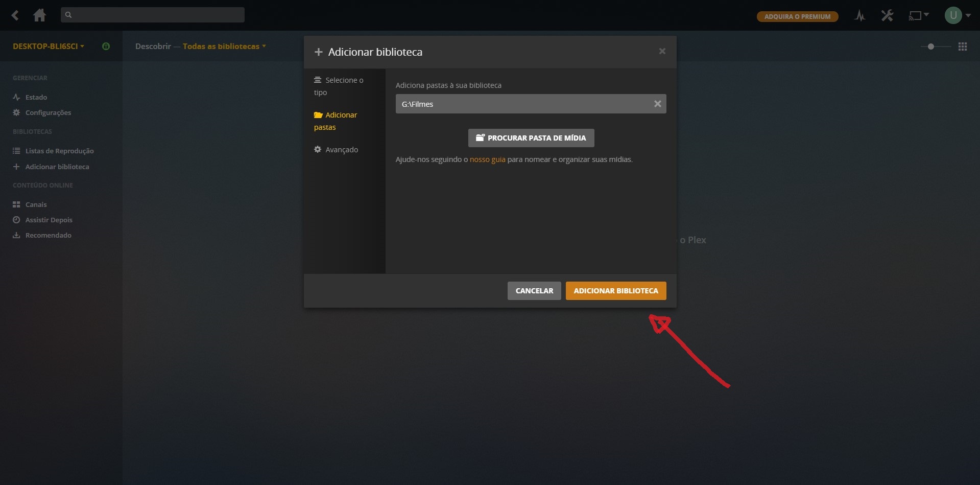The height and width of the screenshot is (485, 980).
Task: Open the activity pulse icon in top bar
Action: (x=860, y=16)
